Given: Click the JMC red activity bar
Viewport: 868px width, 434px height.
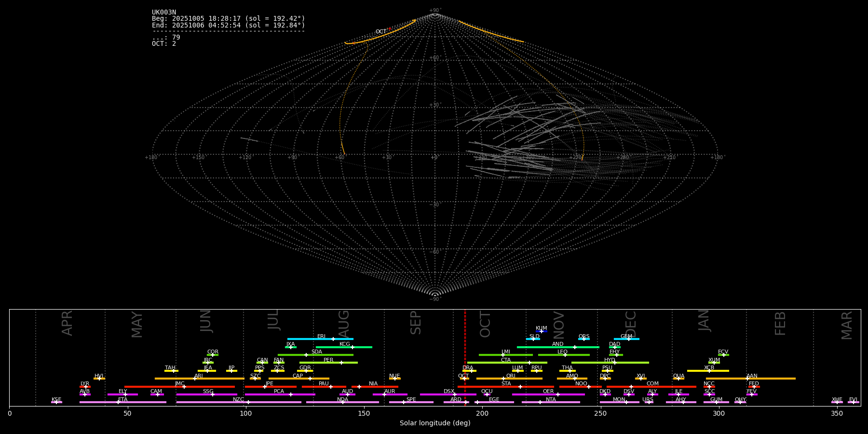Looking at the screenshot, I should (179, 387).
